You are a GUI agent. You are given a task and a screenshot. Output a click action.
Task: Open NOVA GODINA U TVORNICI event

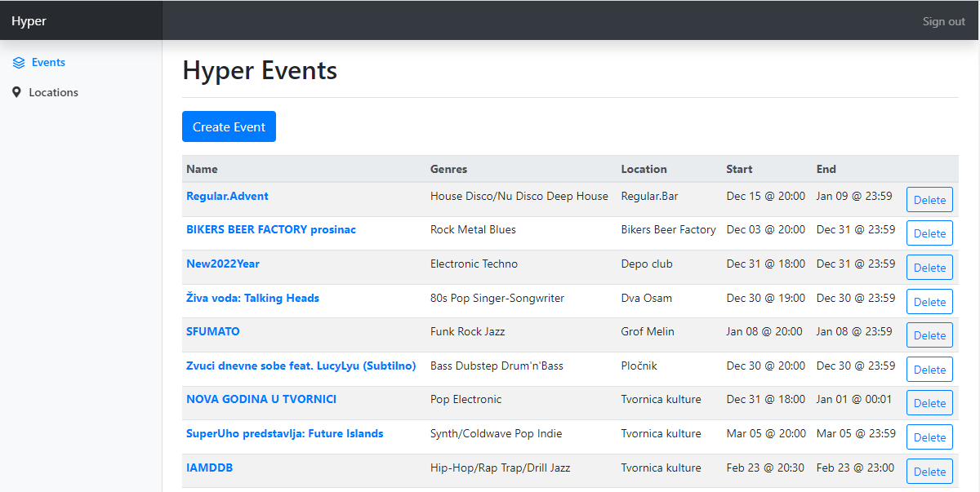(261, 400)
